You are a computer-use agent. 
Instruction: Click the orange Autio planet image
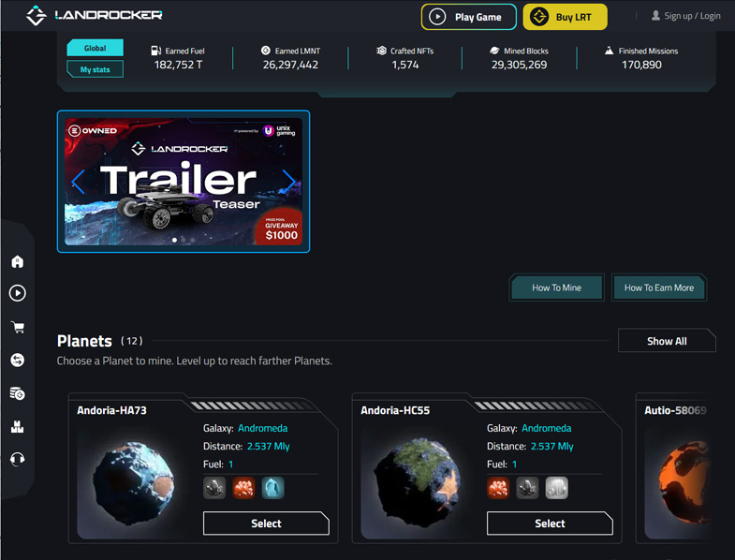tap(684, 481)
